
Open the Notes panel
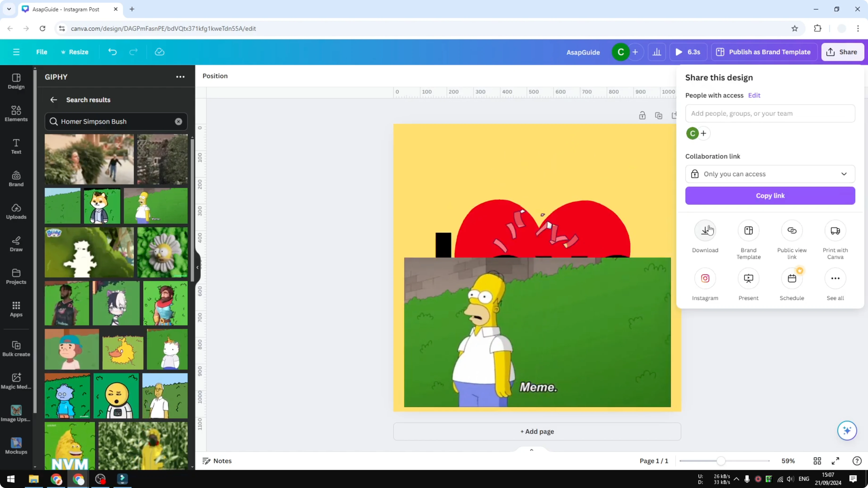(217, 461)
